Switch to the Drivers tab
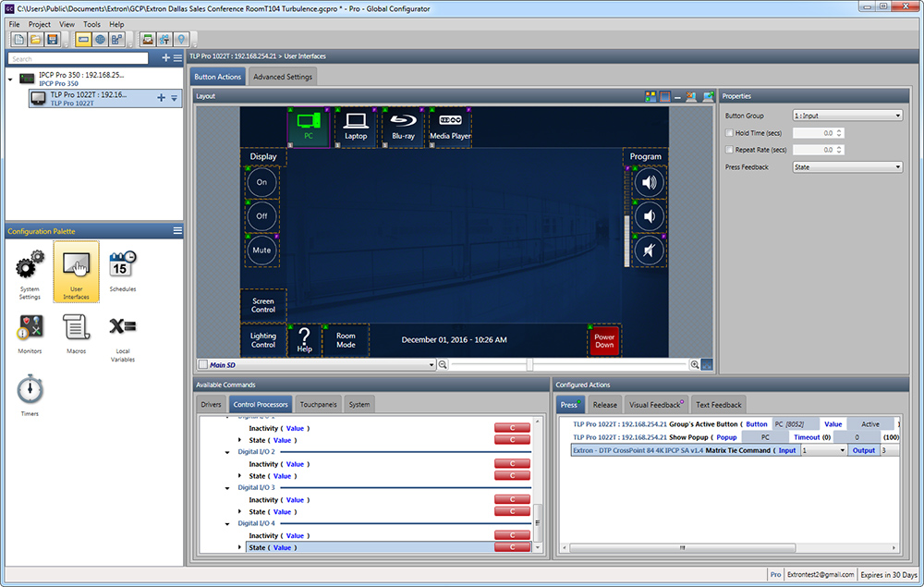924x587 pixels. (211, 404)
